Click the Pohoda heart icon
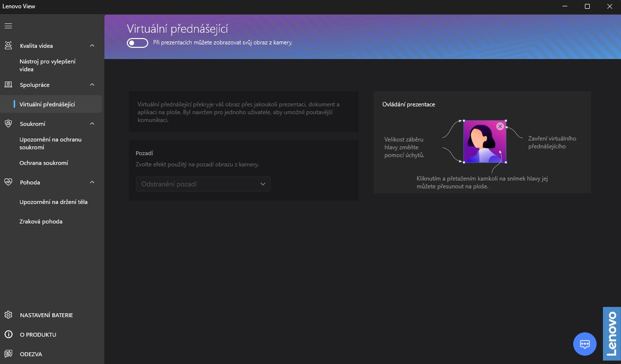Screen dimensions: 621x364 click(x=8, y=182)
